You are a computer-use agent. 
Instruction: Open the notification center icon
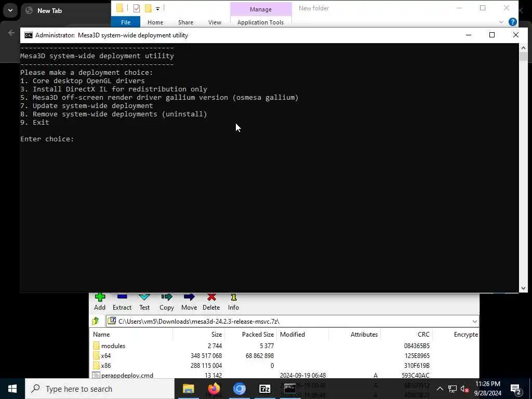(x=516, y=389)
